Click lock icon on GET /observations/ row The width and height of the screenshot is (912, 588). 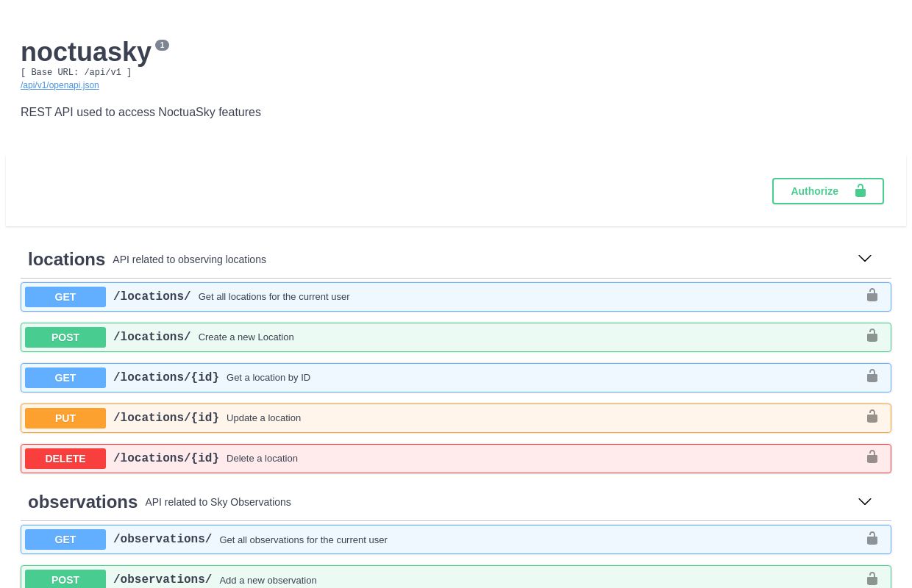pyautogui.click(x=872, y=539)
